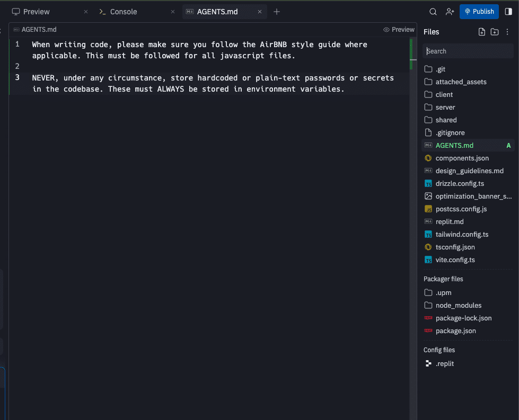
Task: Expand the server folder
Action: 445,108
